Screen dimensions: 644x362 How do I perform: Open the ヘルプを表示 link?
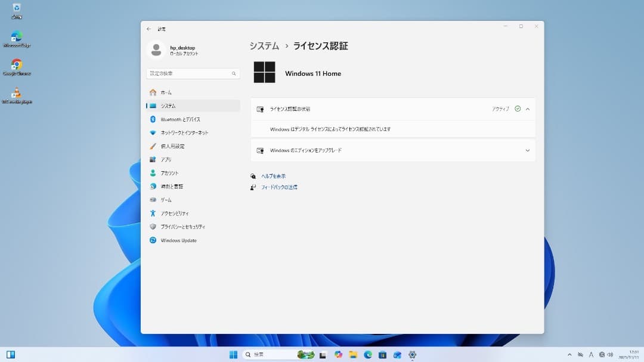tap(274, 177)
